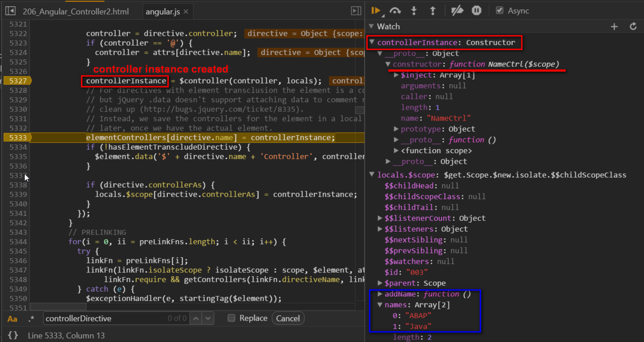
Task: Enable the Async checkbox
Action: [500, 10]
